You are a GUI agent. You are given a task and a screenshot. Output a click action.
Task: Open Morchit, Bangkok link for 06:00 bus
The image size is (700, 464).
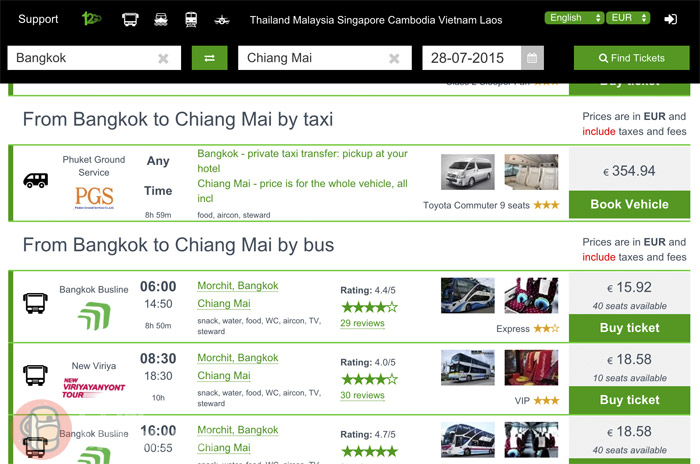point(238,286)
